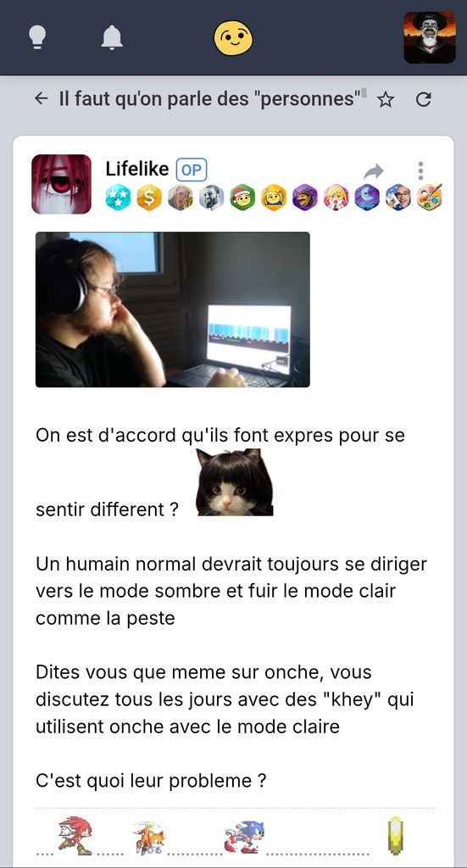Open the user profile avatar menu
The height and width of the screenshot is (868, 467).
click(430, 37)
